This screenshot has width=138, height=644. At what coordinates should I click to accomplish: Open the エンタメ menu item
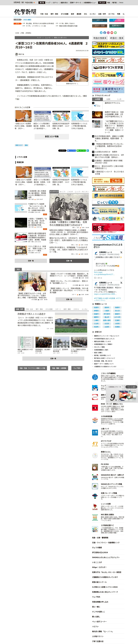click(x=92, y=14)
